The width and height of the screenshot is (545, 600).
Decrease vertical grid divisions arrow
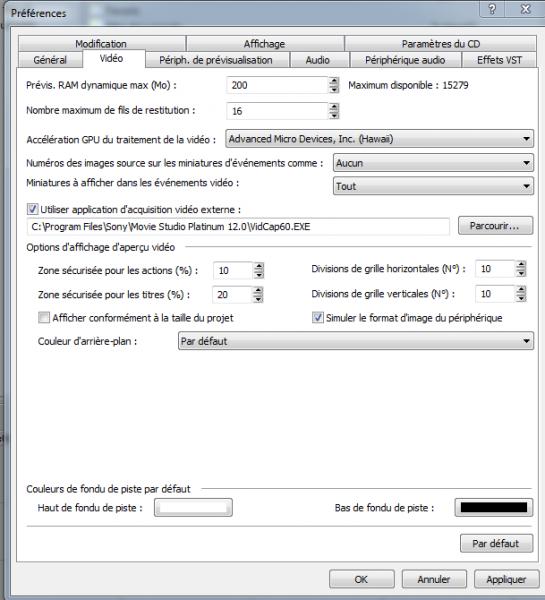point(521,298)
